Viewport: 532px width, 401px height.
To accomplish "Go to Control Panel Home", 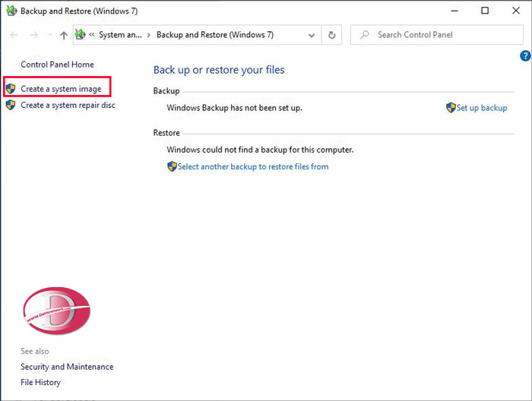I will (x=57, y=65).
